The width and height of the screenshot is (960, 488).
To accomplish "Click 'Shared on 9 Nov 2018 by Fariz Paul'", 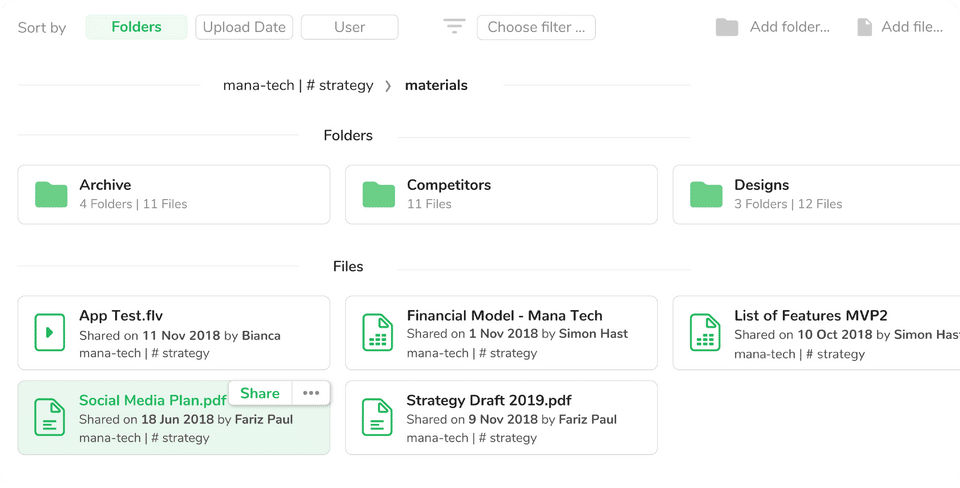I will (x=512, y=419).
